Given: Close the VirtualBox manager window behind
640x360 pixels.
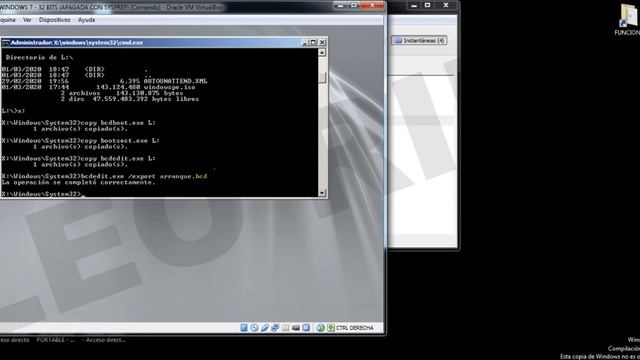Looking at the screenshot, I should 446,5.
